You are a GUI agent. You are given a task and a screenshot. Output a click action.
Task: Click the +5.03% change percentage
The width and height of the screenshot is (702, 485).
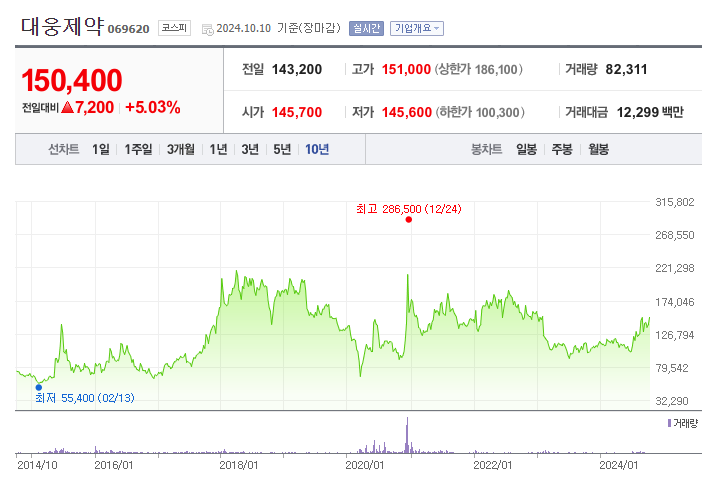click(153, 107)
